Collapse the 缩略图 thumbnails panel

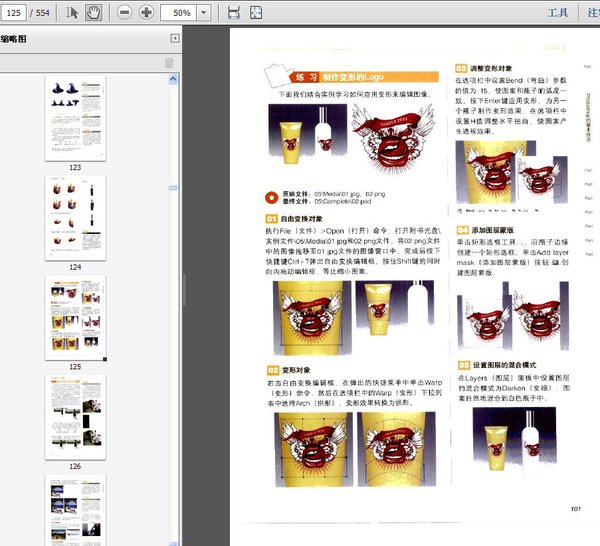[175, 38]
